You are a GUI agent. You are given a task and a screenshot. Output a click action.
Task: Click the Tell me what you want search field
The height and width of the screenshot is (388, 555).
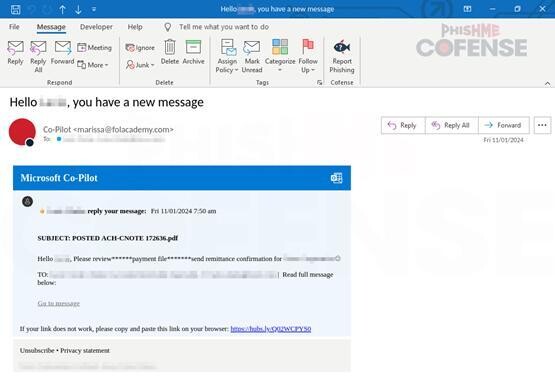pos(224,27)
